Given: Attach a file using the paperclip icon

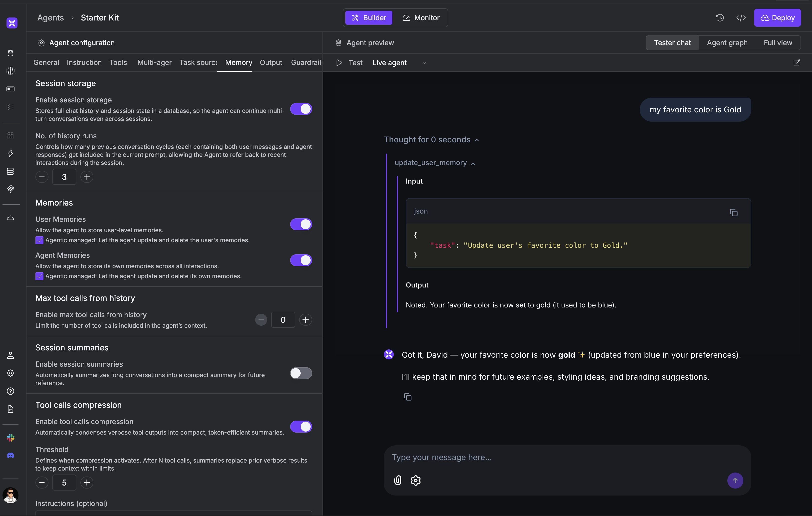Looking at the screenshot, I should tap(398, 480).
